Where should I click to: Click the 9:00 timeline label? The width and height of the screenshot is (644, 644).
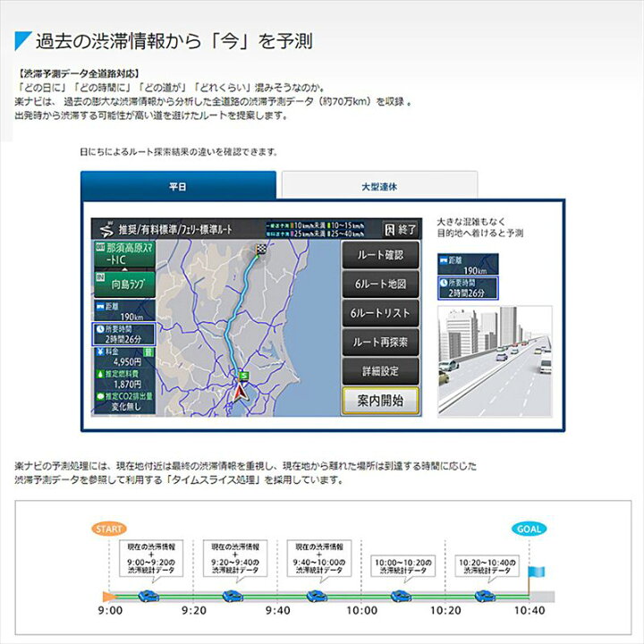click(110, 611)
